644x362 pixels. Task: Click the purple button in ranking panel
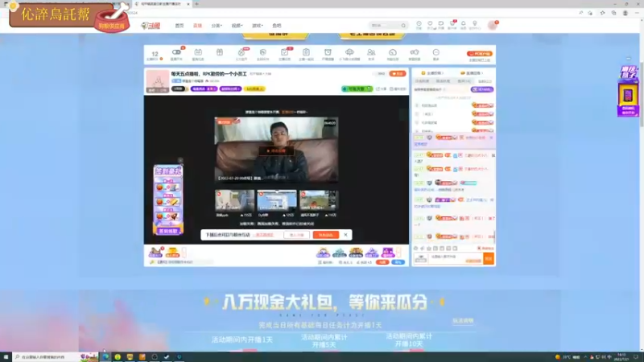pos(482,89)
